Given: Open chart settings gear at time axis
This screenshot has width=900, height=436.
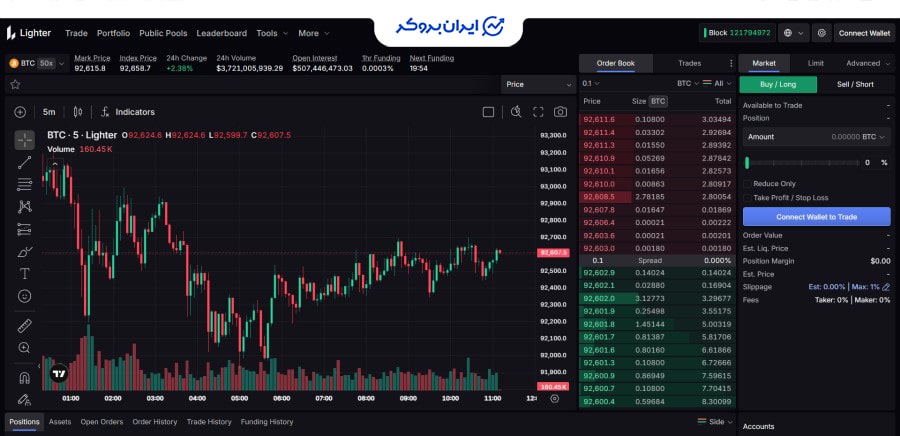Looking at the screenshot, I should tap(554, 398).
